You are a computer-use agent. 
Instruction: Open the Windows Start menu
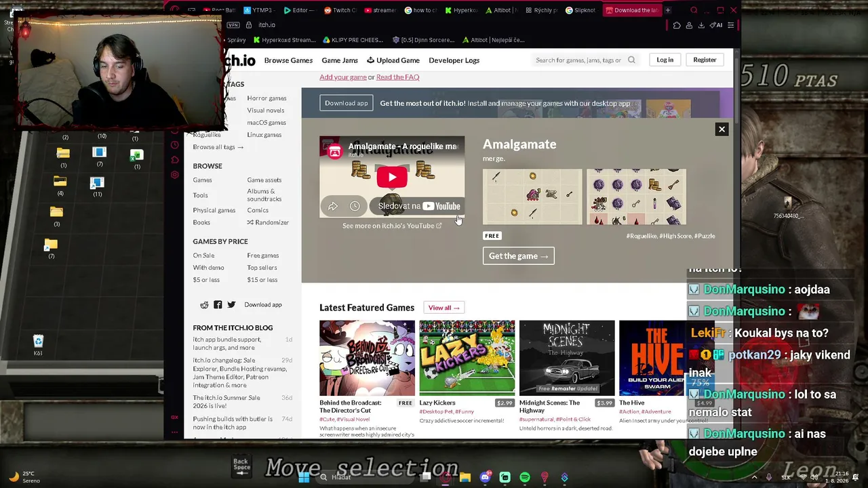(304, 477)
